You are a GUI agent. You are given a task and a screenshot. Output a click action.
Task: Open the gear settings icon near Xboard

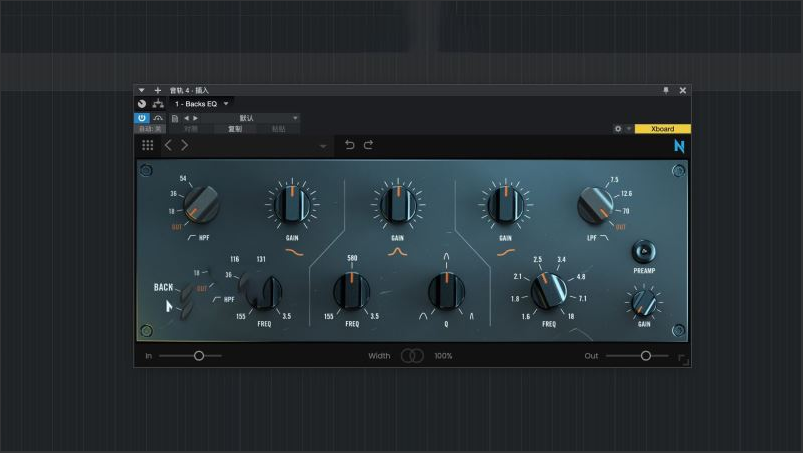(x=618, y=129)
